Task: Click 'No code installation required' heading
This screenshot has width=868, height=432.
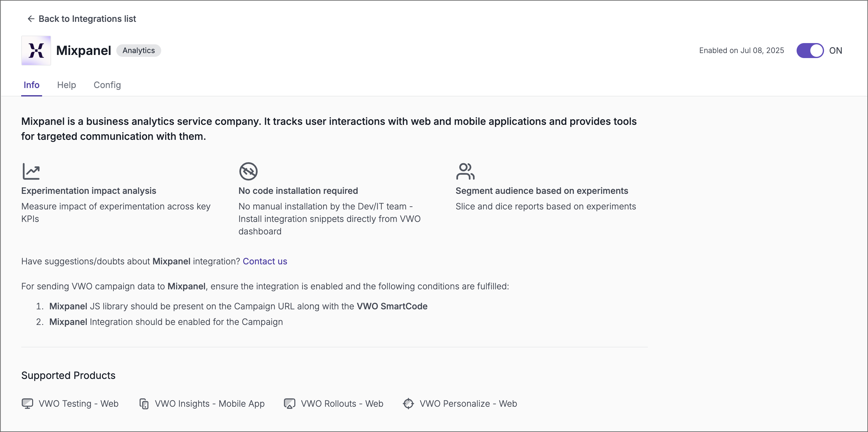Action: 298,191
